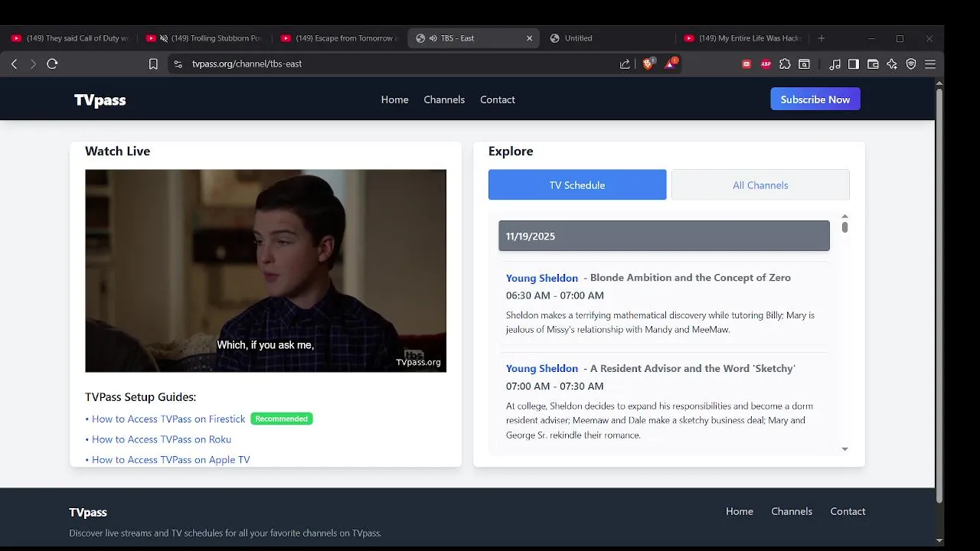Click the tab search window icon
Screen dimensions: 980x551
click(x=804, y=64)
